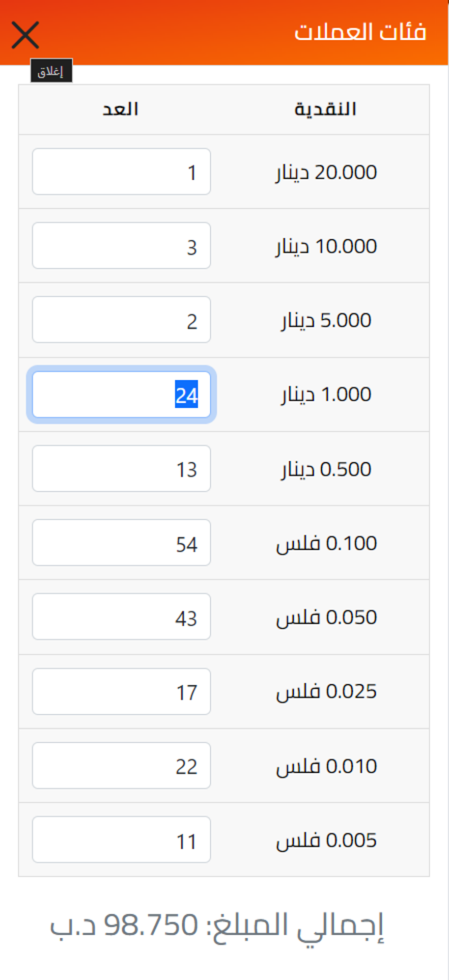Click the النقدية column header
This screenshot has height=980, width=449.
tap(325, 109)
